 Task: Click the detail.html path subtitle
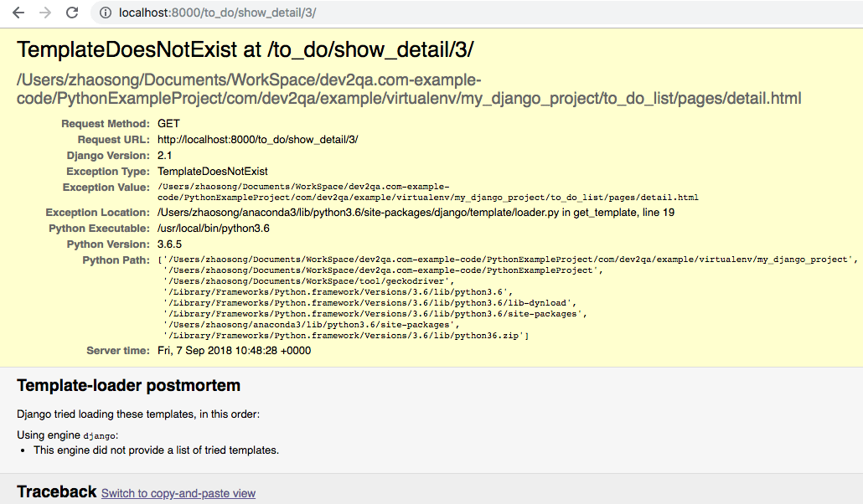tap(408, 89)
